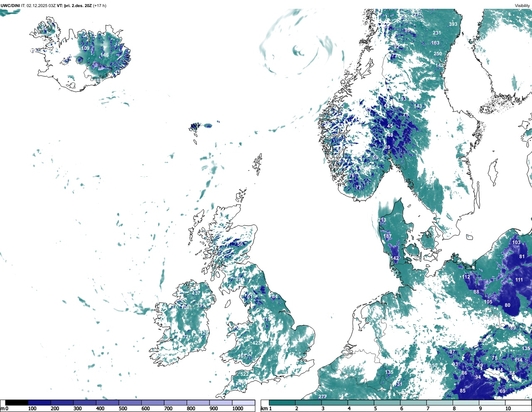Click the '10' tick label on km legend

508,409
